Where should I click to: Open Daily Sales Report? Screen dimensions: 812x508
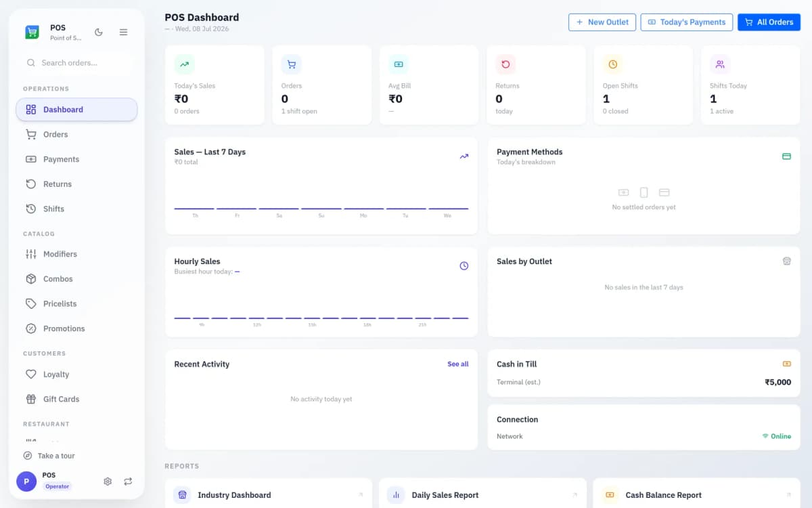pos(482,495)
